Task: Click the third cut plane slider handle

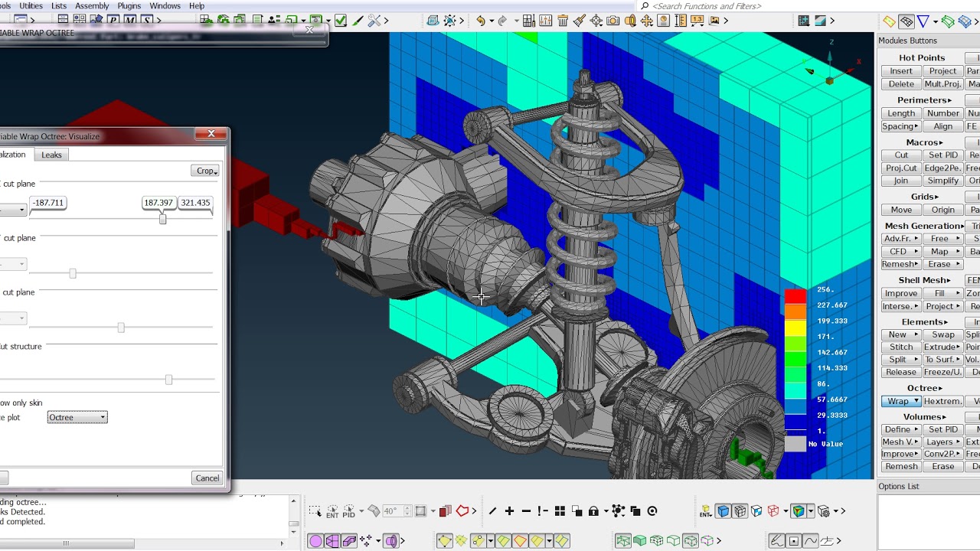Action: click(x=121, y=328)
